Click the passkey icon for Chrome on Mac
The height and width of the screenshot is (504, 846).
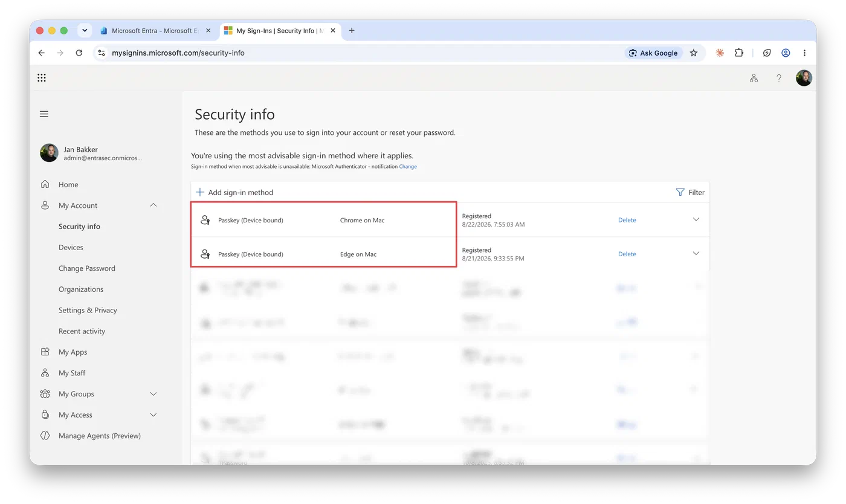205,220
